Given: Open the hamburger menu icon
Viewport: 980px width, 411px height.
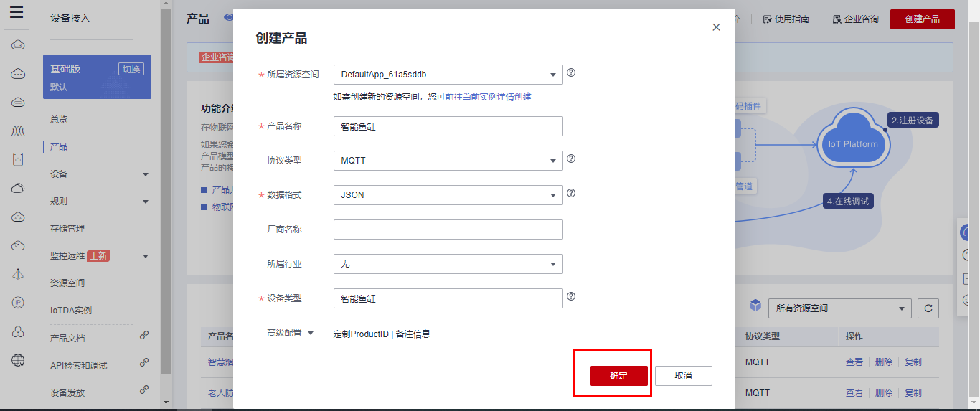Looking at the screenshot, I should [17, 12].
